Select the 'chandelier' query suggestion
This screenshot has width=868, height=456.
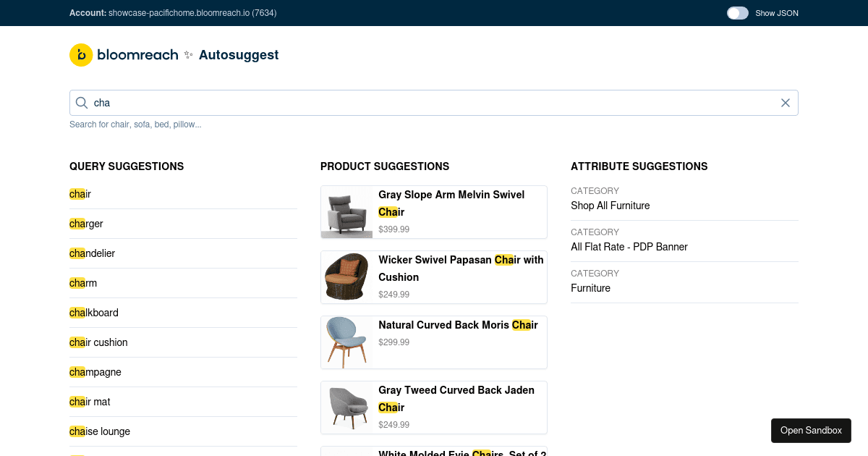click(x=92, y=253)
